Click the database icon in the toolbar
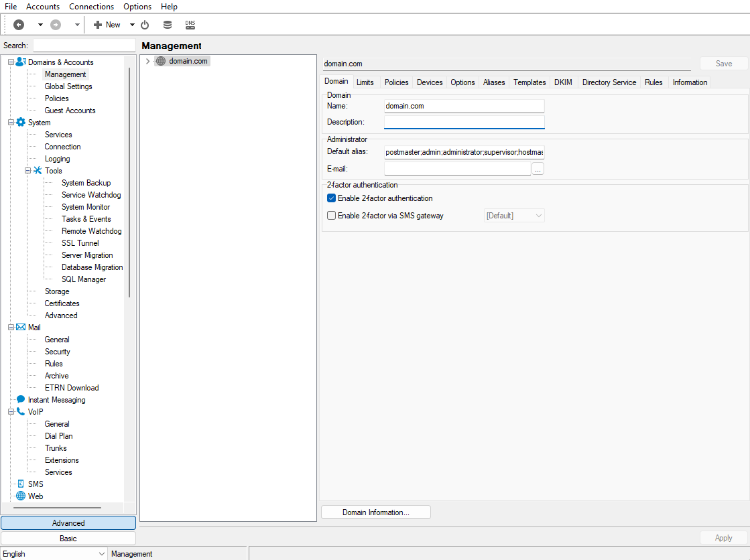 [168, 25]
